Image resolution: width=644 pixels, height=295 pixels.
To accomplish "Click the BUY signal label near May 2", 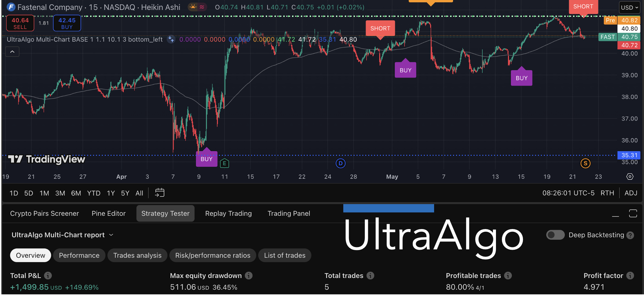I will [405, 69].
